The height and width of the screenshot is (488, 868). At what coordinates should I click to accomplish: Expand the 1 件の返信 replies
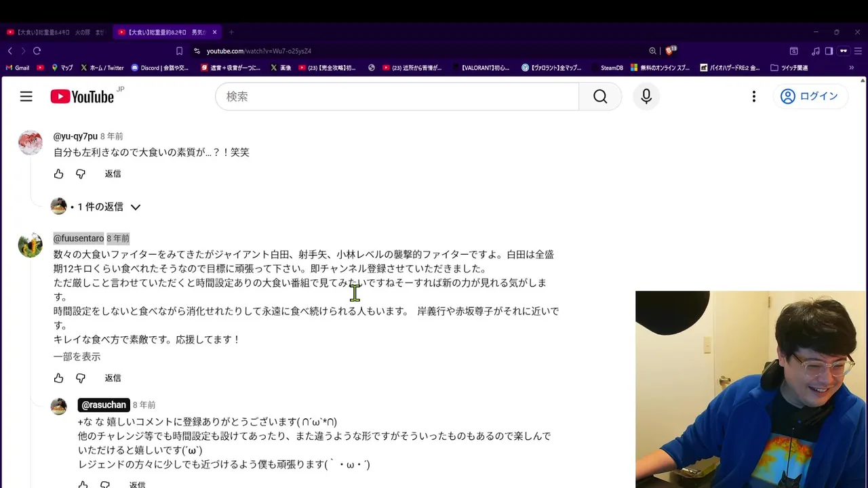coord(96,207)
